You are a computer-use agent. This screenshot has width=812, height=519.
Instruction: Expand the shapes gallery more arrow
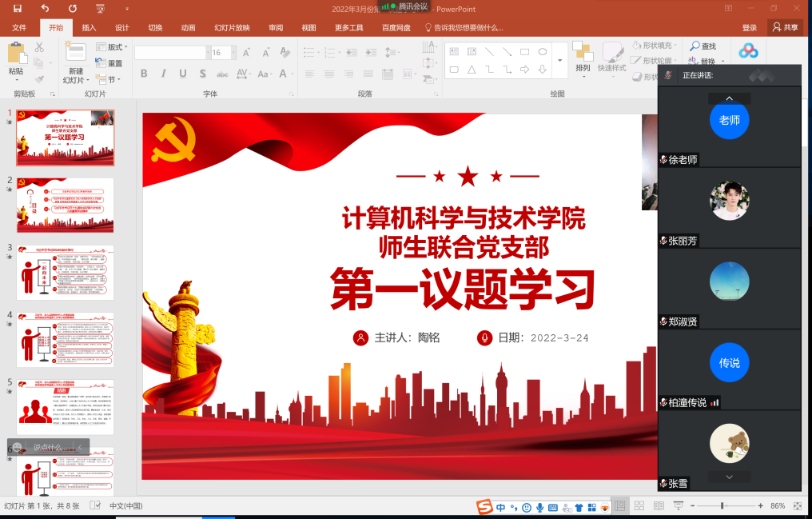point(559,61)
